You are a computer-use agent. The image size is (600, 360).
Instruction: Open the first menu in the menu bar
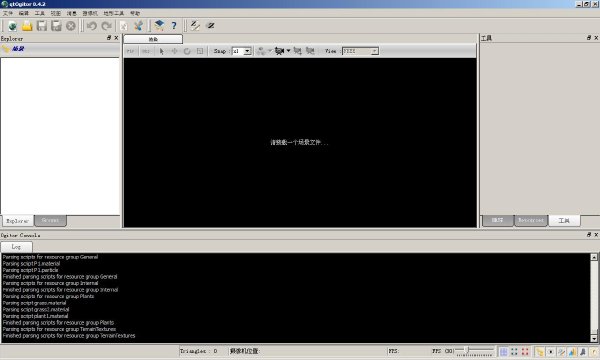pyautogui.click(x=8, y=13)
